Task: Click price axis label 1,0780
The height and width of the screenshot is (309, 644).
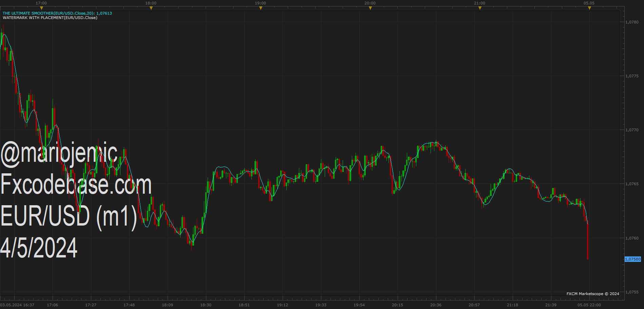Action: [632, 22]
